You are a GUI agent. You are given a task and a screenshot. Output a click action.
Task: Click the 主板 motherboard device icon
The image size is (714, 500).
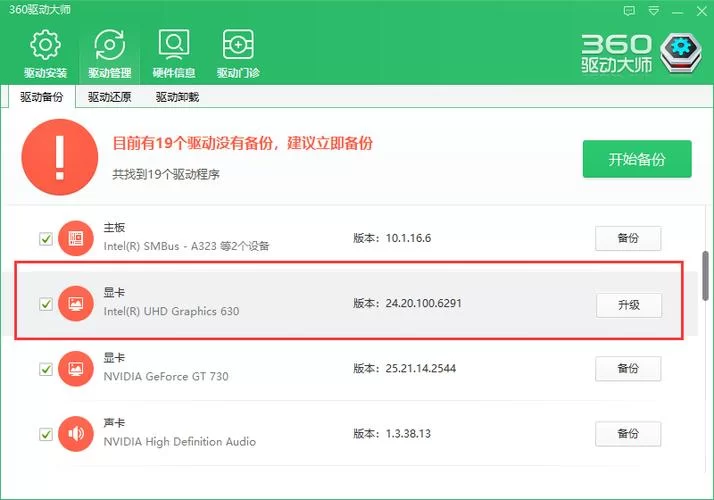[x=76, y=238]
